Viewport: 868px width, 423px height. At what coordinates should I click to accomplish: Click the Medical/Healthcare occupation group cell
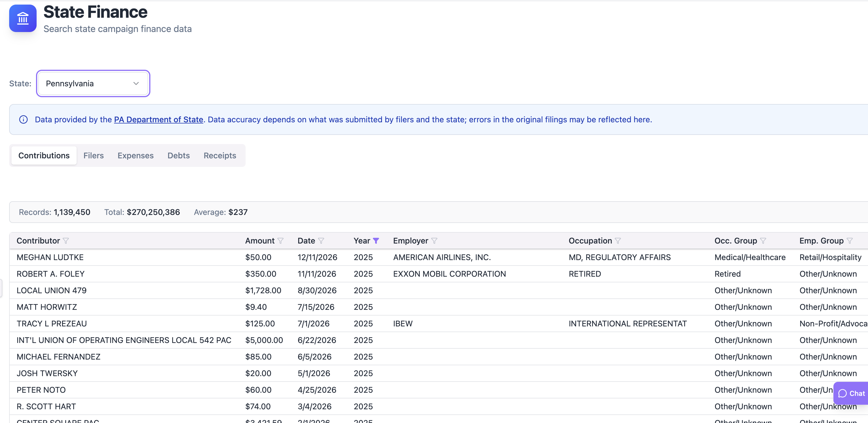click(x=750, y=257)
